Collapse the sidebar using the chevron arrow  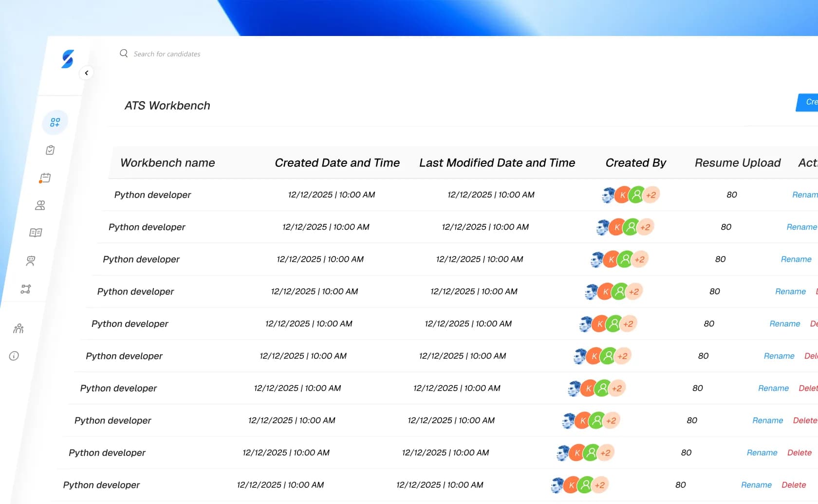[86, 73]
